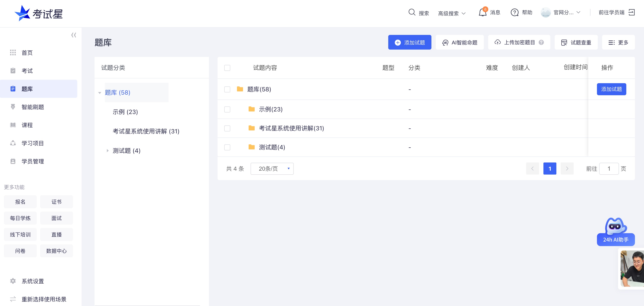This screenshot has height=306, width=644.
Task: Open the 面试 feature button
Action: tap(57, 218)
